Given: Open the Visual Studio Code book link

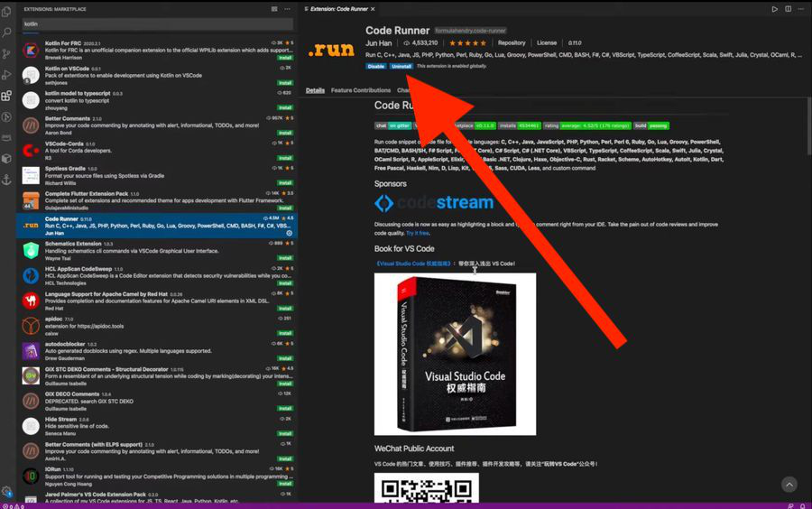Looking at the screenshot, I should click(x=413, y=264).
